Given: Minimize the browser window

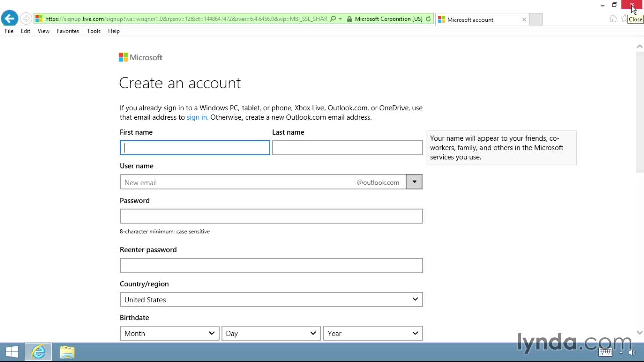Looking at the screenshot, I should pos(602,5).
